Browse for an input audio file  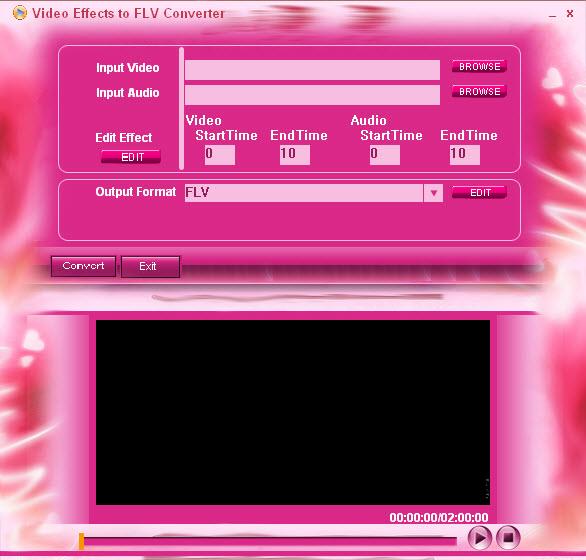(479, 92)
